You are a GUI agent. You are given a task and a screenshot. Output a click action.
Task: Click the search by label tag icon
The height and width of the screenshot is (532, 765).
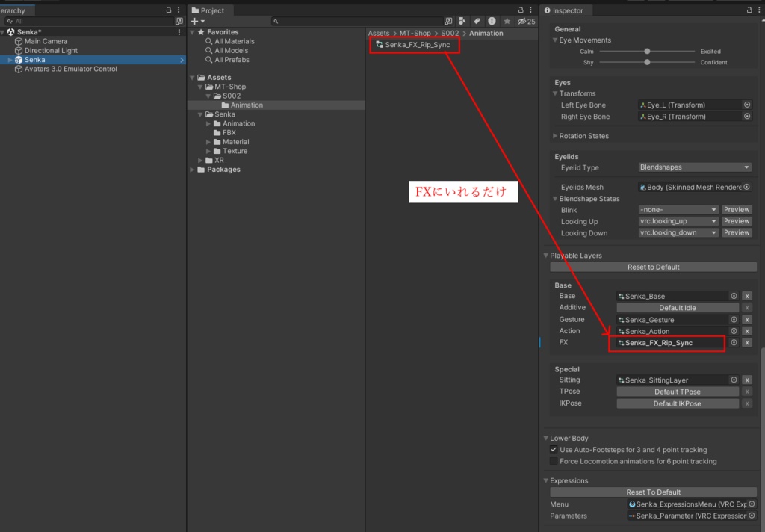coord(477,21)
